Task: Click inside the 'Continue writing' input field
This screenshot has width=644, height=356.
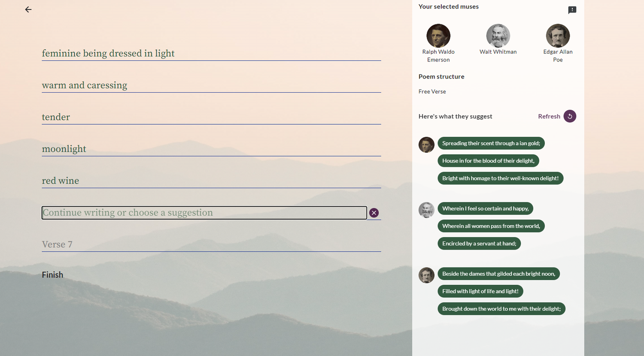Action: pyautogui.click(x=204, y=212)
